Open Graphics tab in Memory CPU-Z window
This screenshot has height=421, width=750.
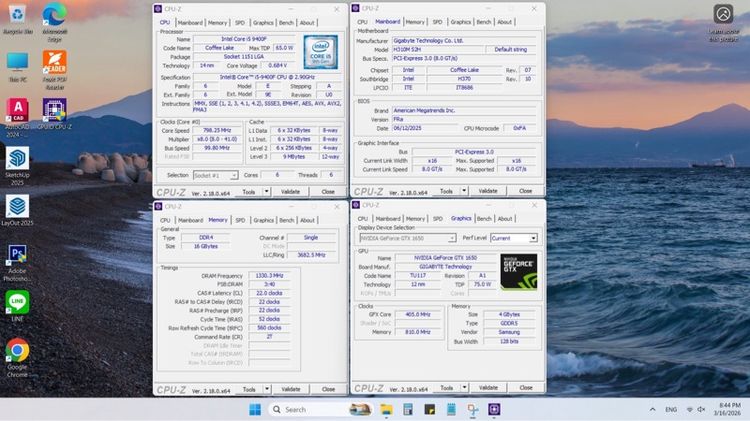coord(264,221)
